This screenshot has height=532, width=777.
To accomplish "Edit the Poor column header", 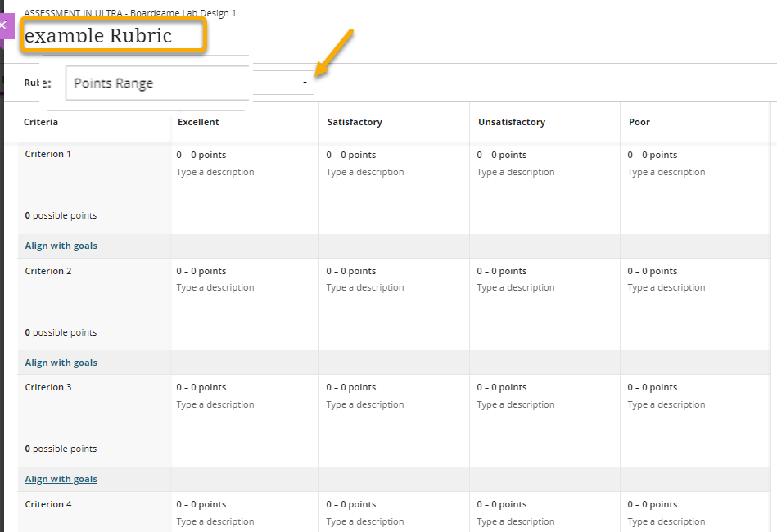I will coord(639,121).
